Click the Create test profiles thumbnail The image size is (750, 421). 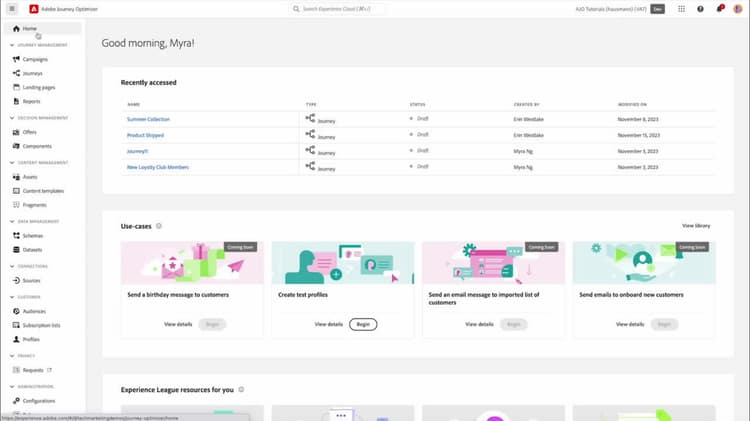[343, 263]
